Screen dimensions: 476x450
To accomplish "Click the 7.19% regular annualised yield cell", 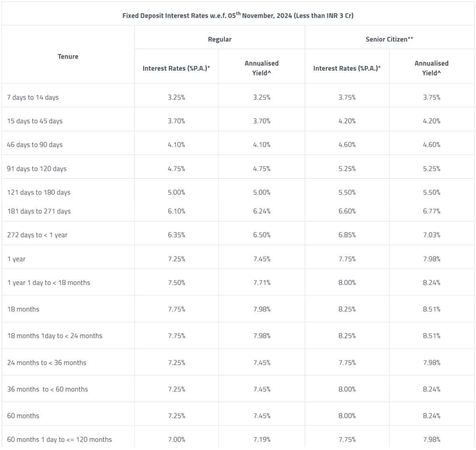I will 261,439.
